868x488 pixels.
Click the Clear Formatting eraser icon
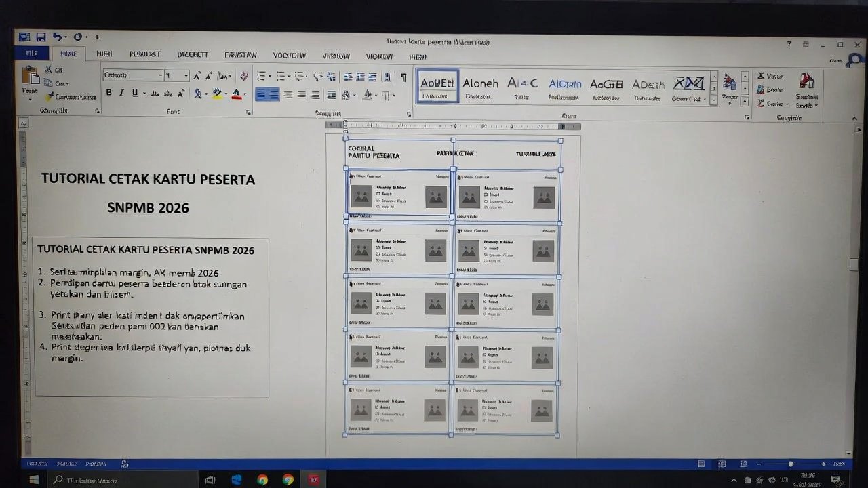(x=243, y=76)
